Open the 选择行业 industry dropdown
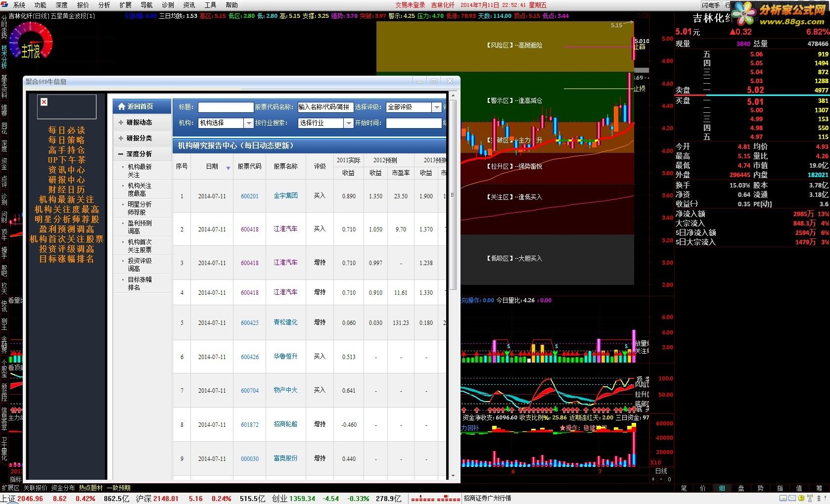Image resolution: width=830 pixels, height=504 pixels. coord(325,123)
